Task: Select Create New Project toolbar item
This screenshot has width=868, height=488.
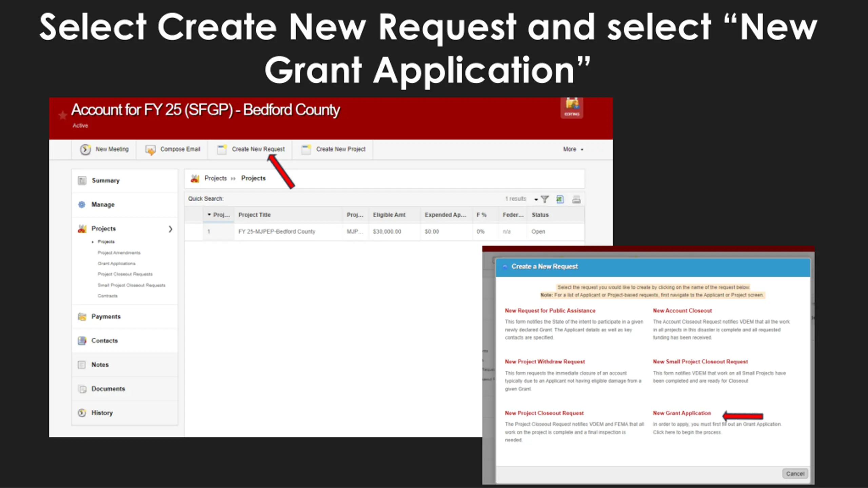Action: [333, 149]
